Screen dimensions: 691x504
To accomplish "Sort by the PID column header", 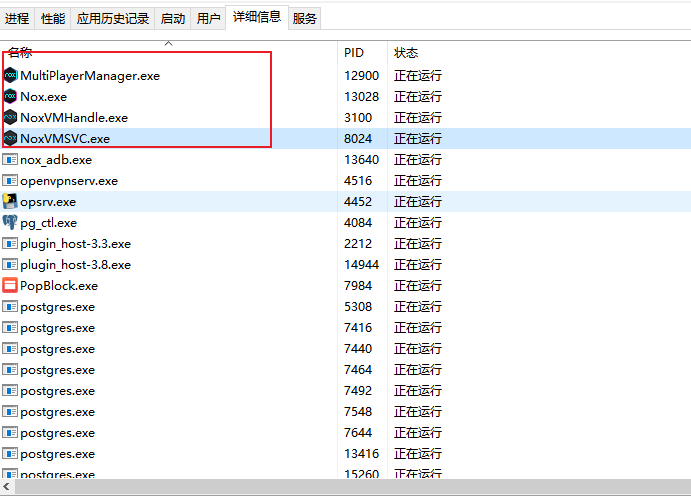I will coord(363,53).
